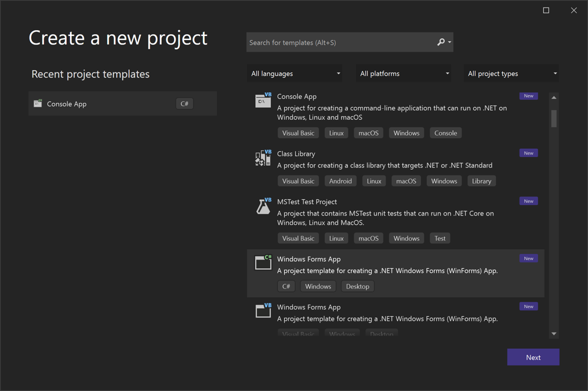
Task: Click the Console tag under Console App
Action: (x=445, y=133)
